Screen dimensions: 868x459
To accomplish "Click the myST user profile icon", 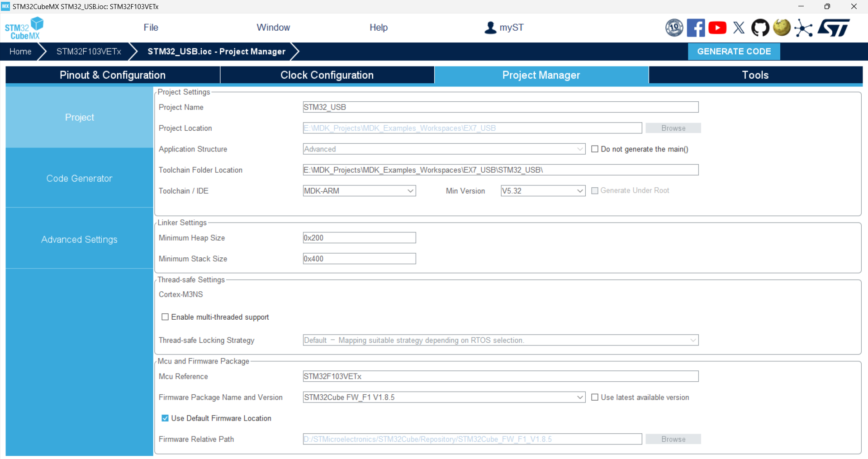I will coord(490,28).
